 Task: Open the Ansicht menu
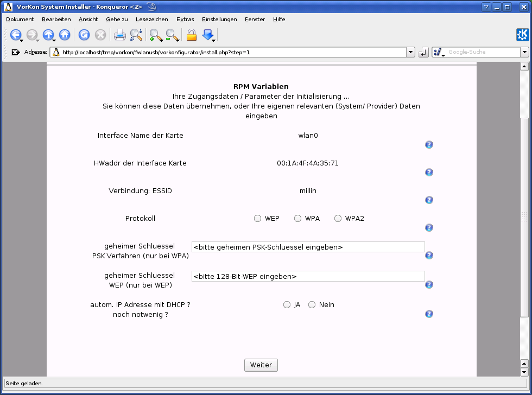pos(88,20)
